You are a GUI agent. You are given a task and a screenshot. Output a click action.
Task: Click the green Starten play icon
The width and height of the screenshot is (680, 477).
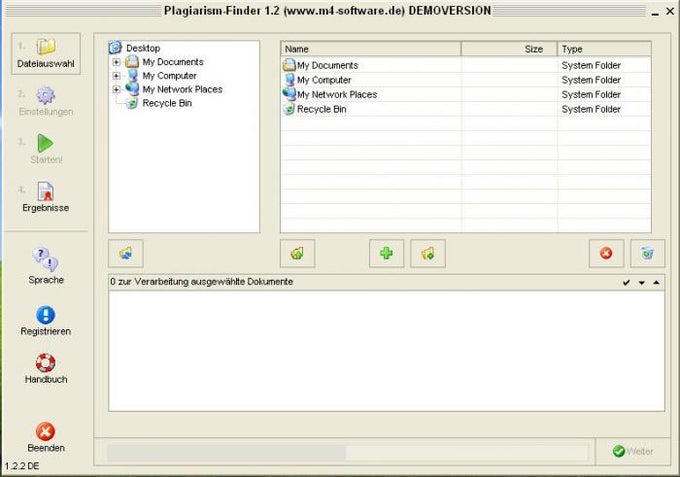coord(46,144)
